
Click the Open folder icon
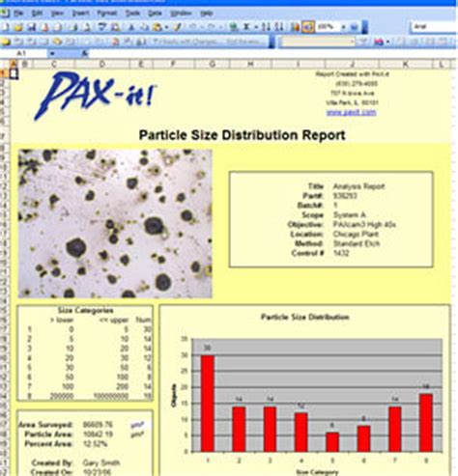click(x=18, y=27)
